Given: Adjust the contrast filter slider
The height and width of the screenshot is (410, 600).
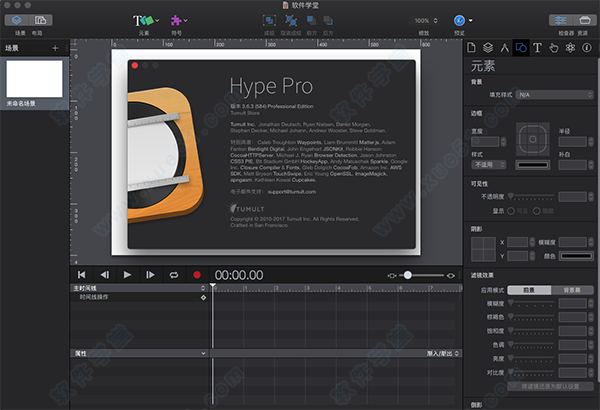Looking at the screenshot, I should point(532,372).
